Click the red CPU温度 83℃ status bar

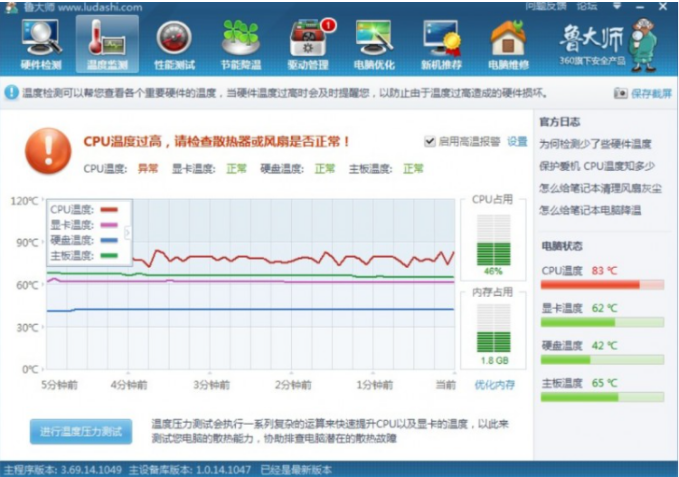[x=590, y=285]
